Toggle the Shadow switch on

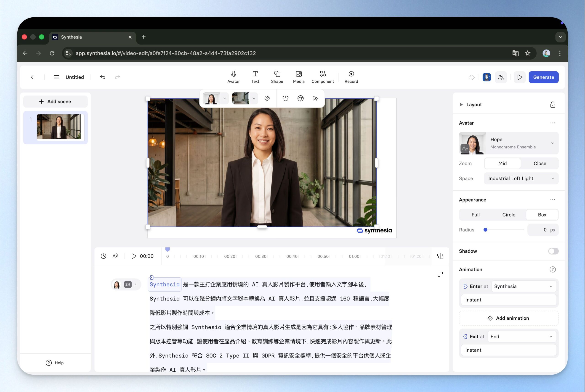(x=553, y=251)
